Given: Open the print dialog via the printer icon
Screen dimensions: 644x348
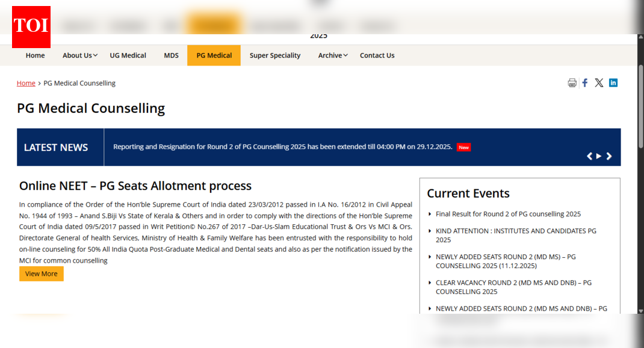Looking at the screenshot, I should (572, 82).
